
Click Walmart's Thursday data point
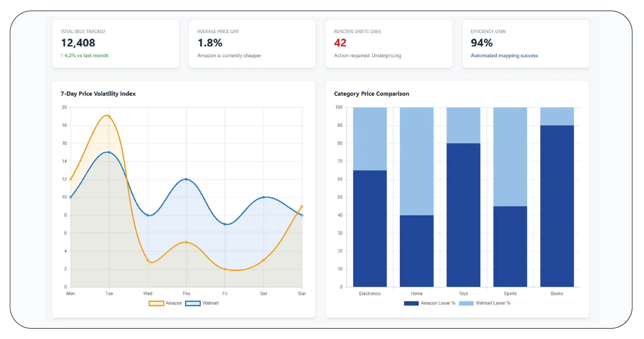coord(186,179)
